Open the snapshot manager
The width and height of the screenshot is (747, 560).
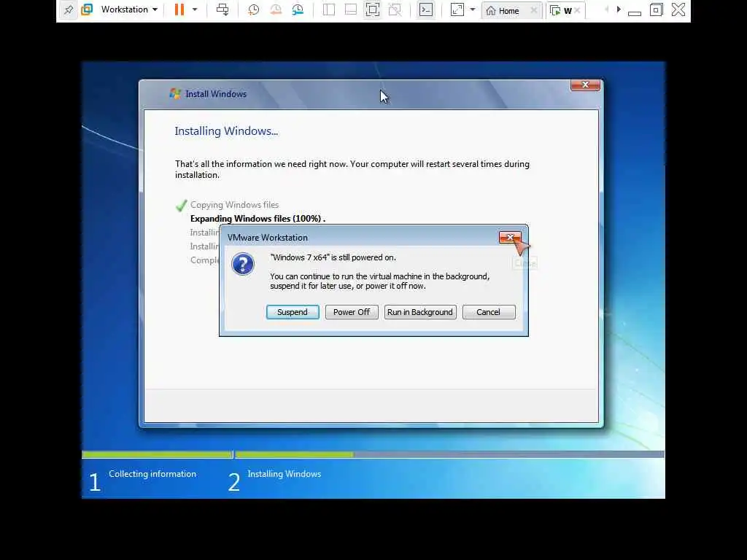click(298, 9)
